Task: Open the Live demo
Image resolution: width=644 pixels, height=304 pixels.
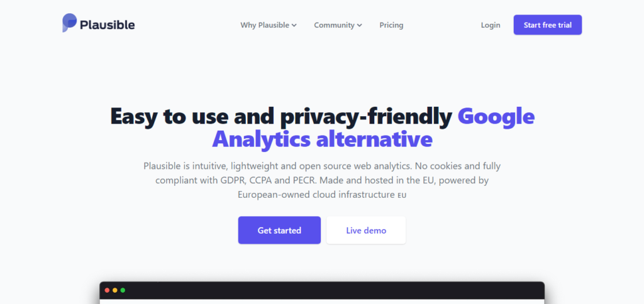Action: pyautogui.click(x=366, y=230)
